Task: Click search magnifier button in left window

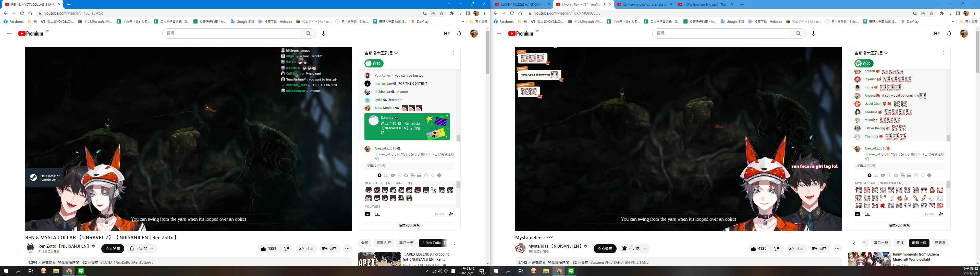Action: (x=308, y=33)
